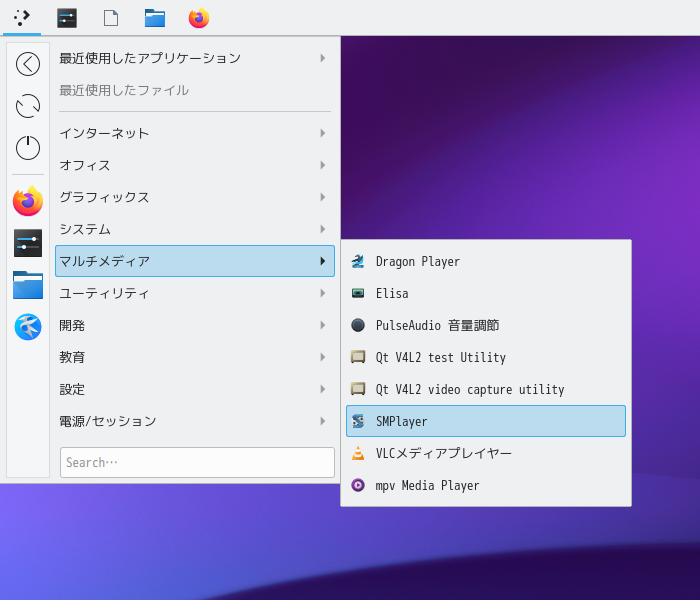
Task: Expand the インターネット submenu arrow
Action: click(x=323, y=133)
